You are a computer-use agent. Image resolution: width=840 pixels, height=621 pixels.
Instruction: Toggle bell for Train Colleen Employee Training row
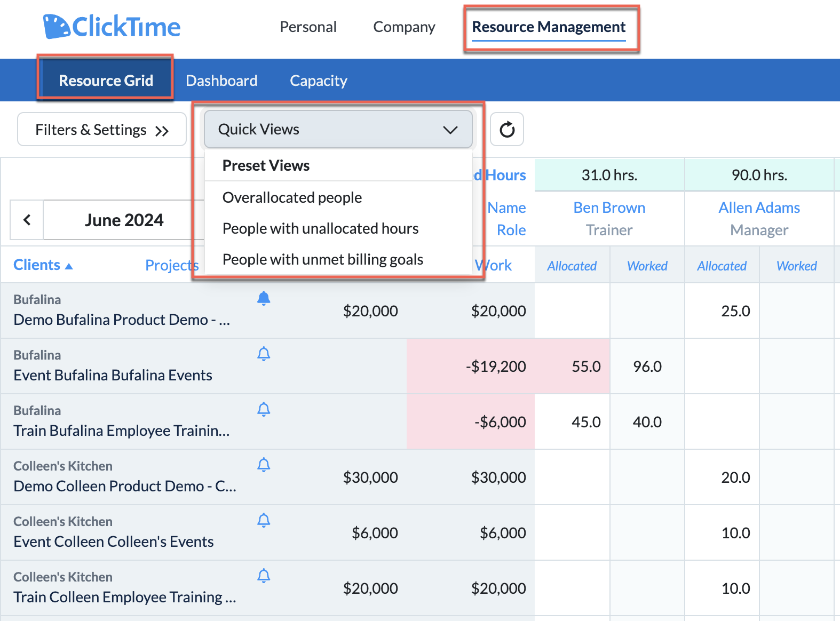coord(264,576)
